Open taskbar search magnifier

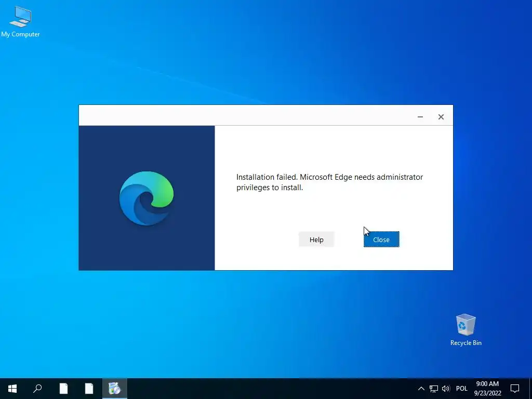37,389
